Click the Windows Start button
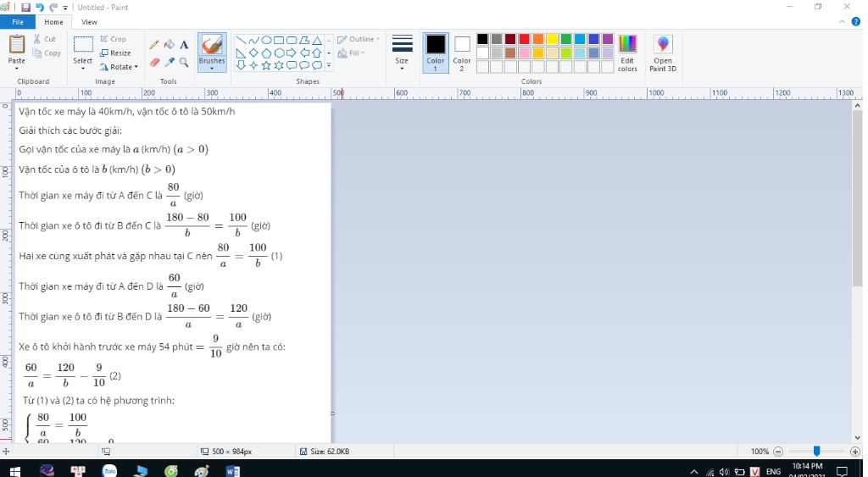The width and height of the screenshot is (868, 477). pos(15,471)
